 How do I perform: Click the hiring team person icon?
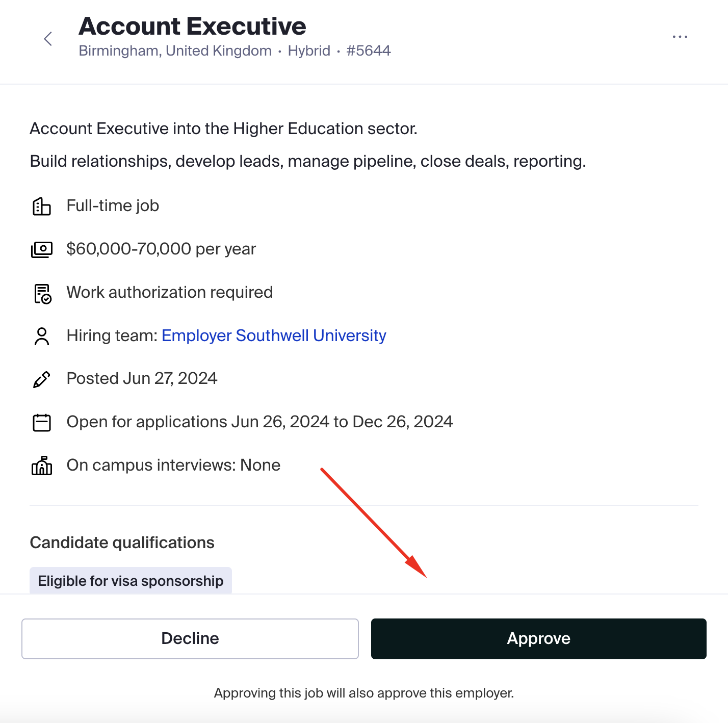click(42, 337)
